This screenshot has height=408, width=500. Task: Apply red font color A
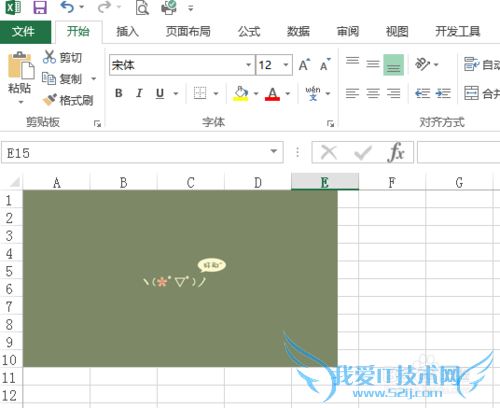tap(272, 93)
